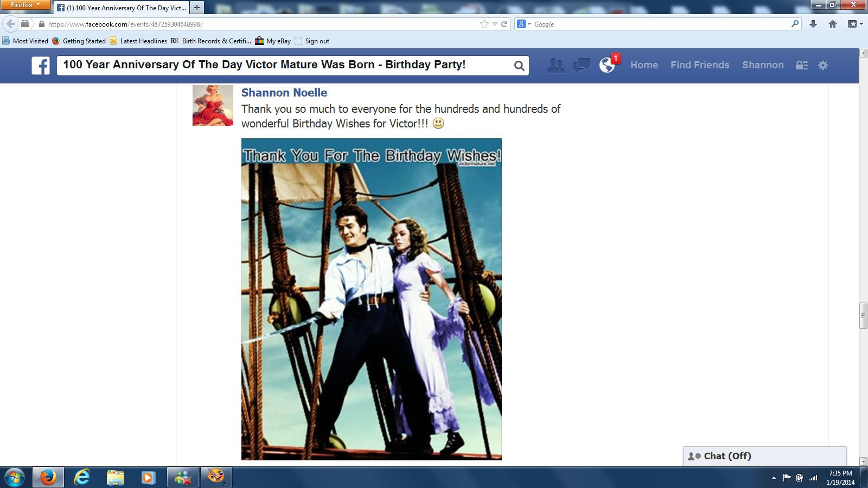Open the Firefox application menu button
868x488 pixels.
(25, 5)
